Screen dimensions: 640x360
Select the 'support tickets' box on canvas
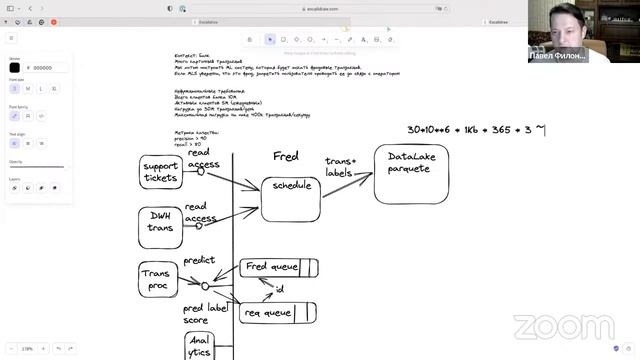[161, 172]
